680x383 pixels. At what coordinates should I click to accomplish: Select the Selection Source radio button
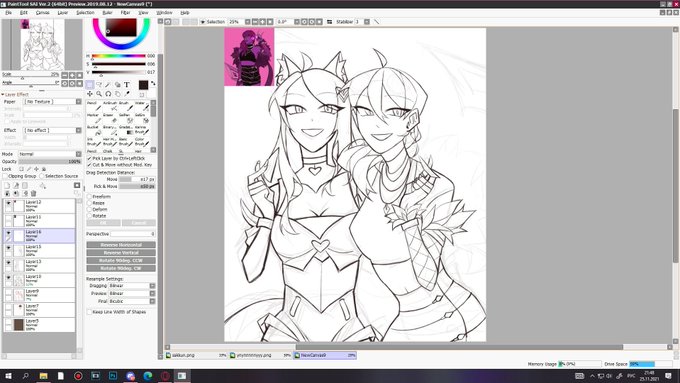(42, 176)
